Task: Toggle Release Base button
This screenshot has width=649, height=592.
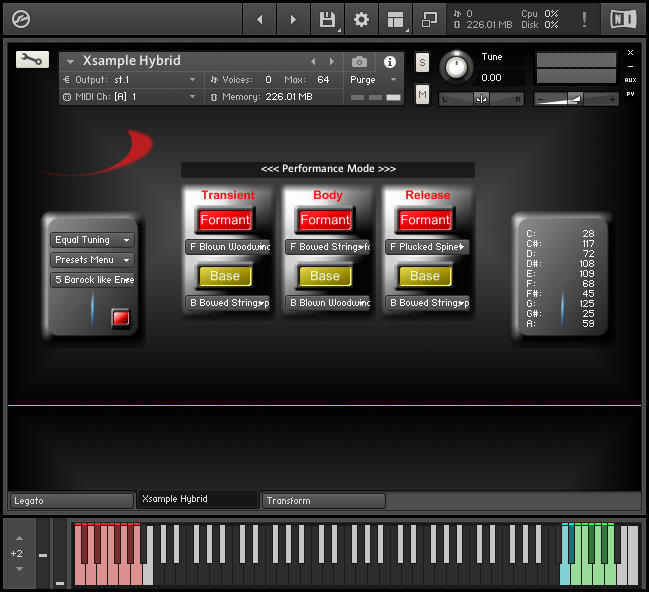Action: click(425, 276)
